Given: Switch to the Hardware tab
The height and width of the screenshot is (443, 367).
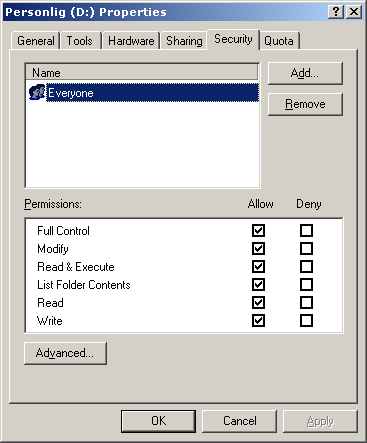Looking at the screenshot, I should 131,41.
